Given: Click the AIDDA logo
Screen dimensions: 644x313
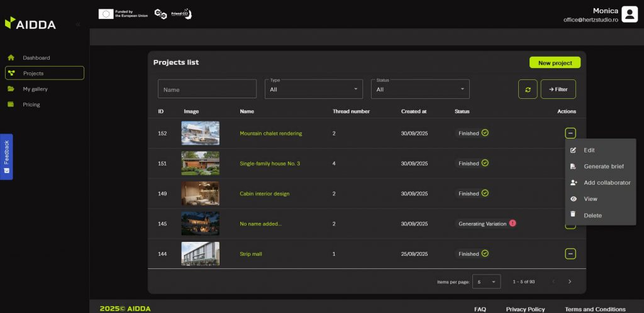Looking at the screenshot, I should point(30,24).
